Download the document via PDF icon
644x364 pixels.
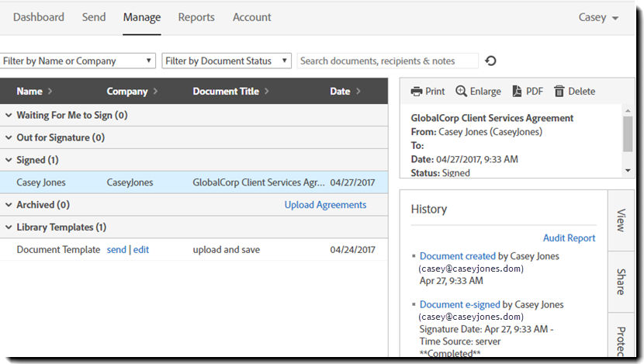[x=517, y=92]
